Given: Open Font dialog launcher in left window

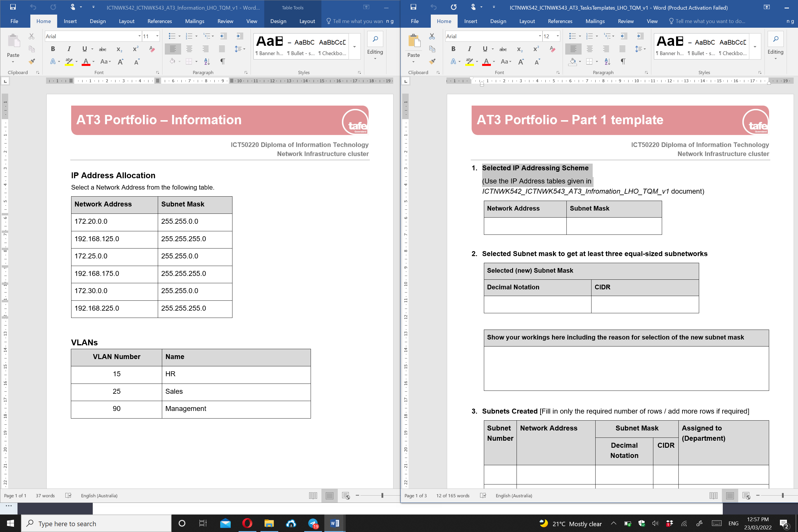Looking at the screenshot, I should tap(157, 73).
